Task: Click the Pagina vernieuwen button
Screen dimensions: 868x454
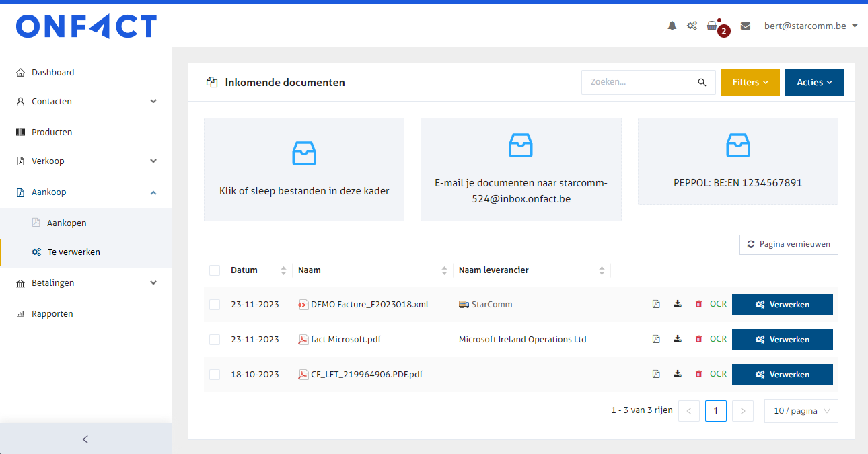Action: pos(789,244)
